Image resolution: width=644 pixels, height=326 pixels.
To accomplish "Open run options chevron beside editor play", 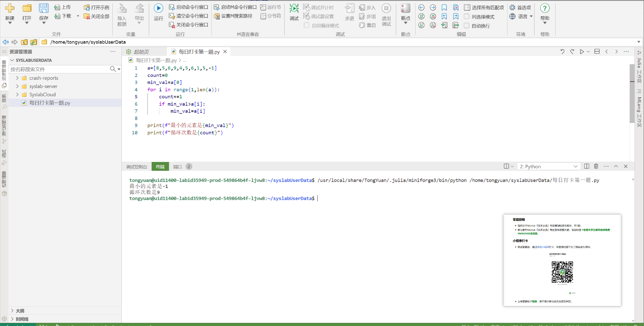I will tap(588, 52).
